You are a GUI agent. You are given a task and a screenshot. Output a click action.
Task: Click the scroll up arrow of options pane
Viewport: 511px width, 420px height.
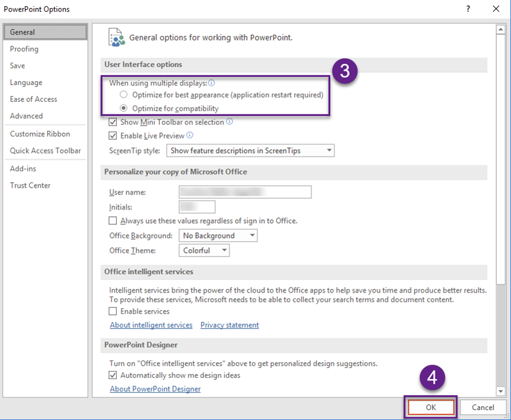coord(500,30)
